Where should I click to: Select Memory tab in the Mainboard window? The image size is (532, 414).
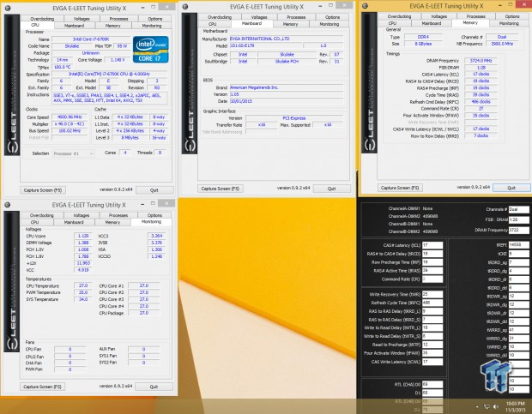(x=290, y=24)
